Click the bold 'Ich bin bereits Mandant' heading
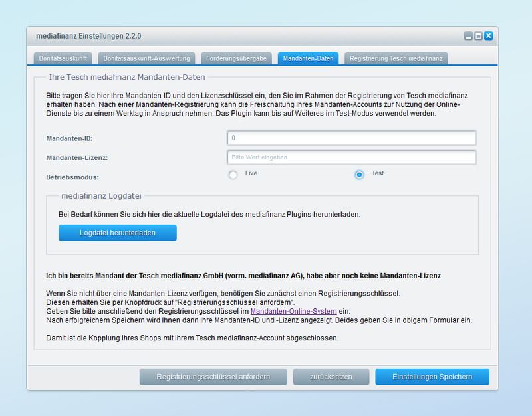This screenshot has width=532, height=416. [243, 276]
